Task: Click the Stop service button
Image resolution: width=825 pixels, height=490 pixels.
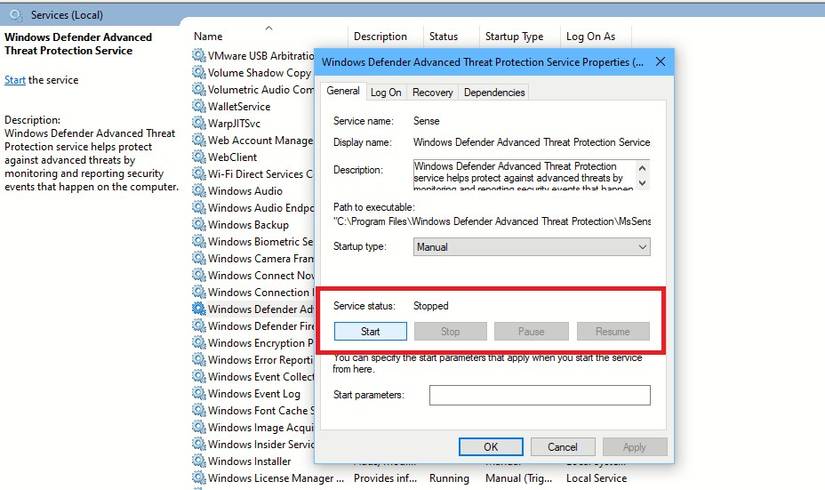Action: pyautogui.click(x=450, y=331)
